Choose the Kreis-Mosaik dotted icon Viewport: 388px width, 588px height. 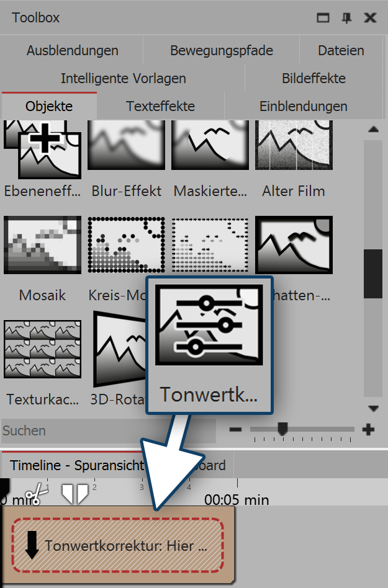click(126, 244)
